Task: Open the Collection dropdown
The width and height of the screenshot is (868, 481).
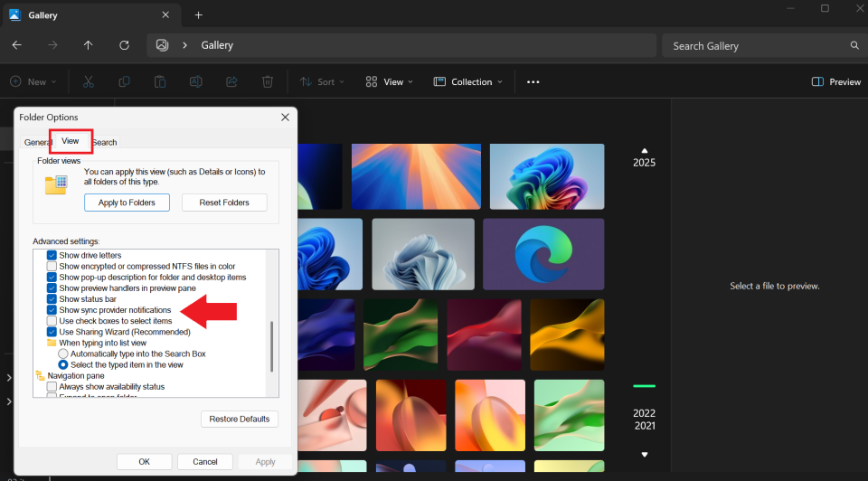Action: (467, 81)
